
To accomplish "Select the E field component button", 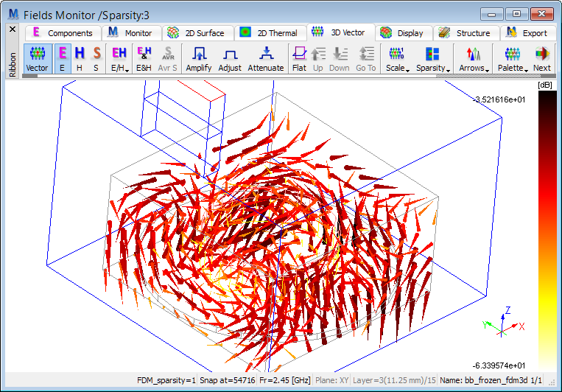I will click(x=62, y=58).
